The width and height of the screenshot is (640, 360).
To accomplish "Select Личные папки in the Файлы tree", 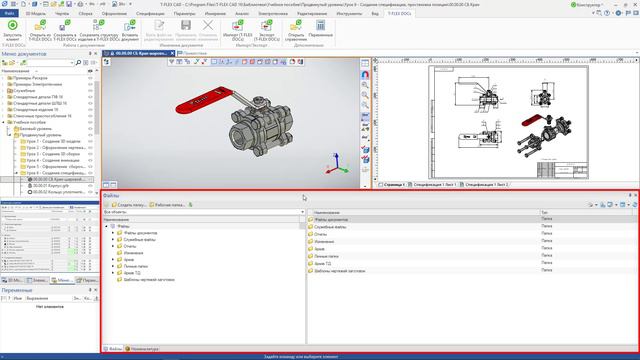I will point(136,266).
